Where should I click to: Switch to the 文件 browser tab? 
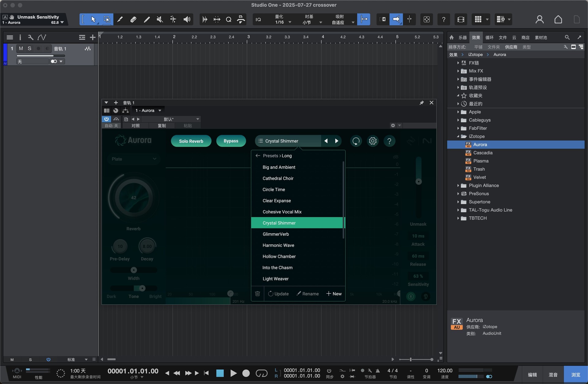click(503, 37)
